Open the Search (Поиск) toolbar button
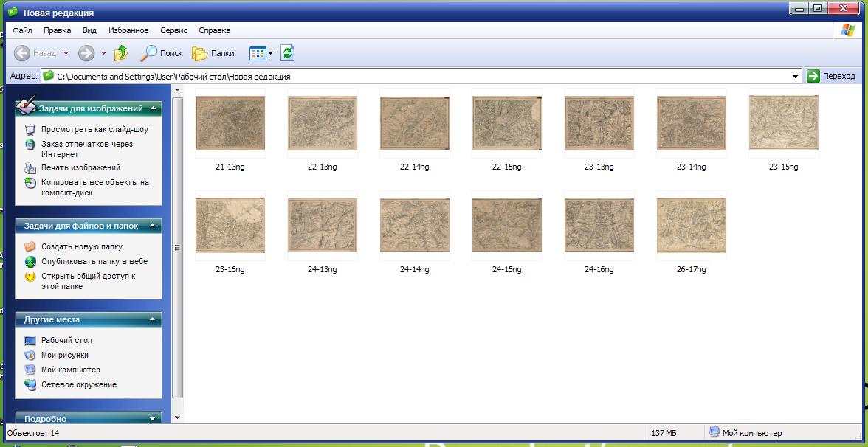This screenshot has width=868, height=447. coord(162,53)
